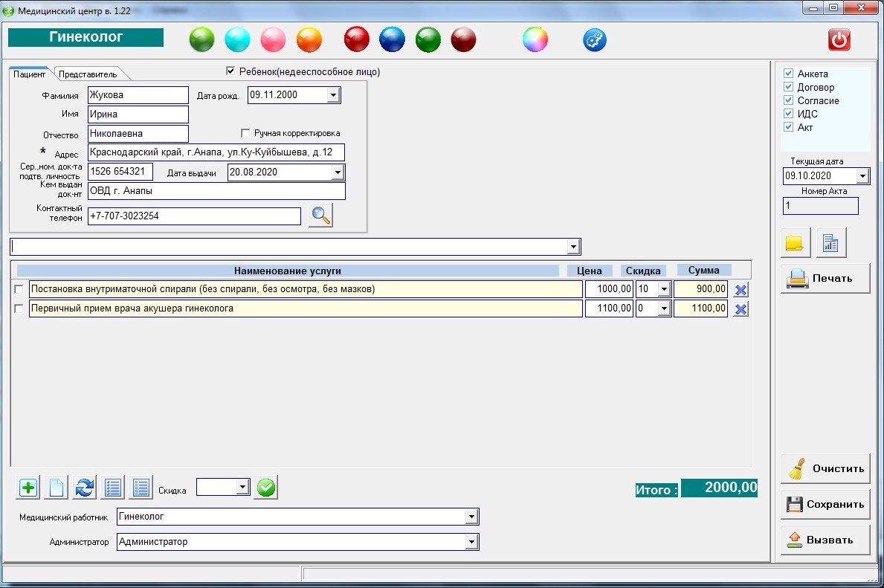Image resolution: width=884 pixels, height=588 pixels.
Task: Select checkbox for Первичный прием врача row
Action: click(x=19, y=308)
